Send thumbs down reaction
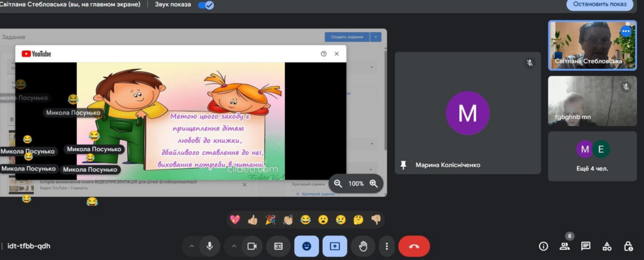 click(376, 220)
